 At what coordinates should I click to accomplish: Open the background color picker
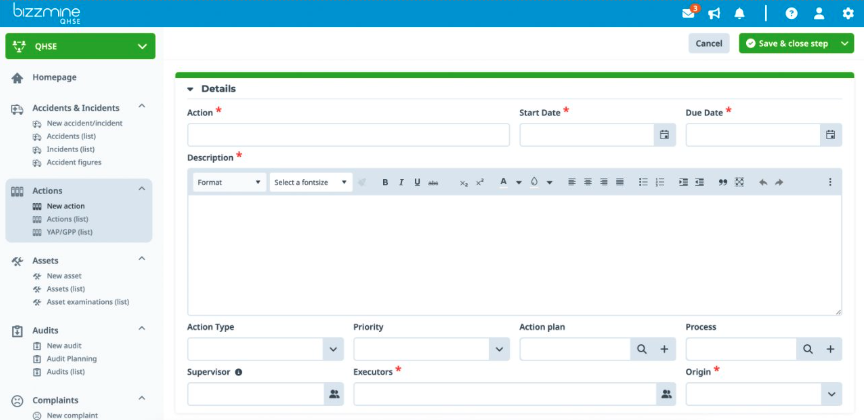pyautogui.click(x=534, y=182)
